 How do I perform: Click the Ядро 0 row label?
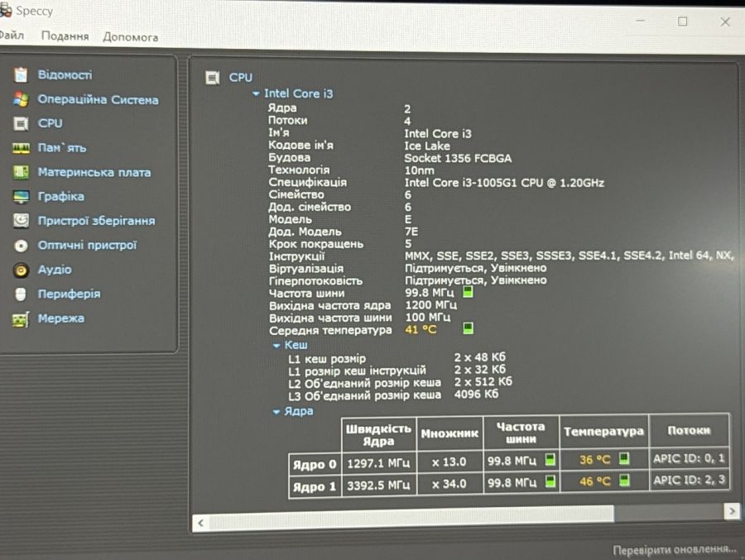coord(315,464)
